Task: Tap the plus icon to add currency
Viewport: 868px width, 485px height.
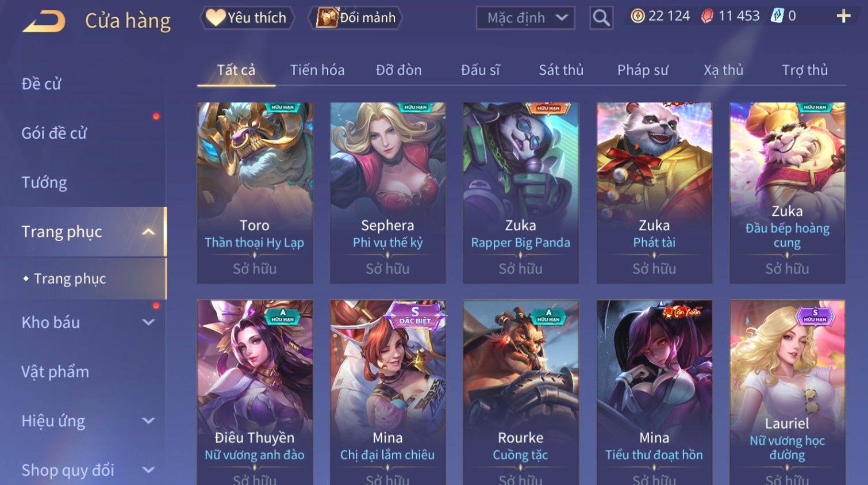Action: [843, 16]
